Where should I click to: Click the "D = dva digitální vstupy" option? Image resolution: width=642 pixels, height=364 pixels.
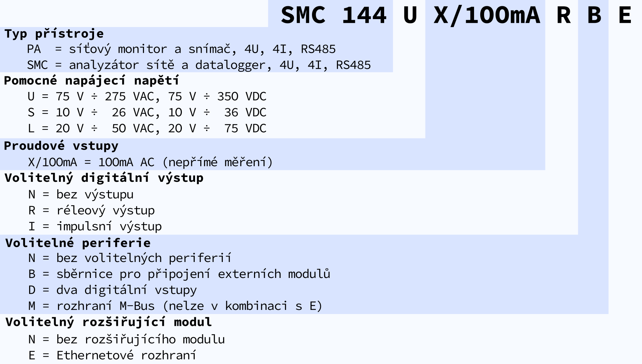pos(112,290)
